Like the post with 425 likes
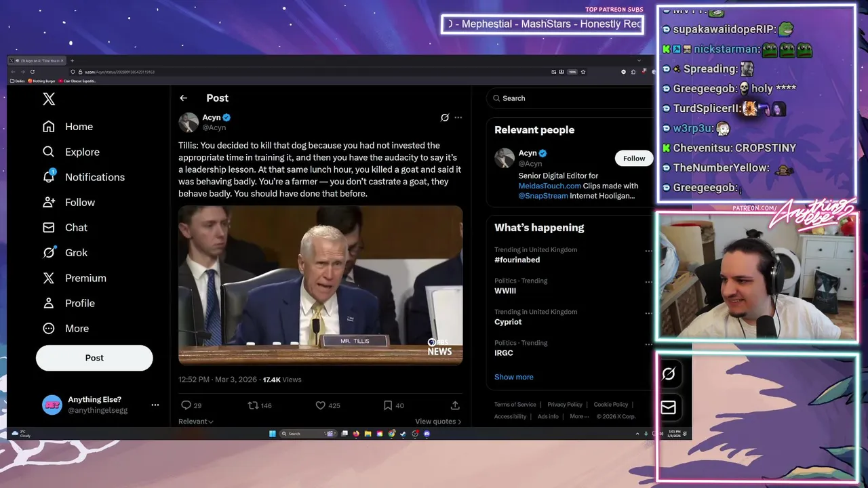 pyautogui.click(x=321, y=405)
